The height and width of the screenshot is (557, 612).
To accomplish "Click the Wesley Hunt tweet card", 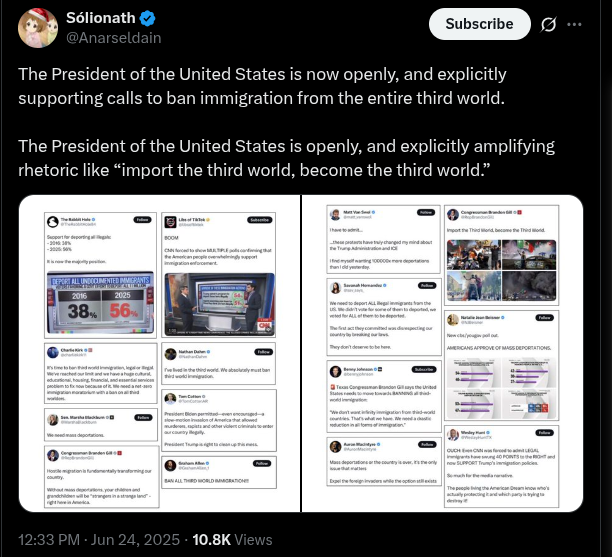I will (x=501, y=466).
